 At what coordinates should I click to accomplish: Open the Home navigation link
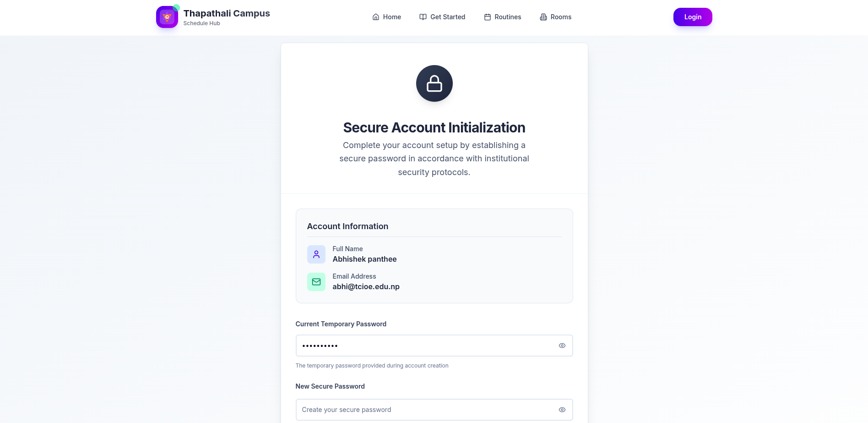coord(387,17)
